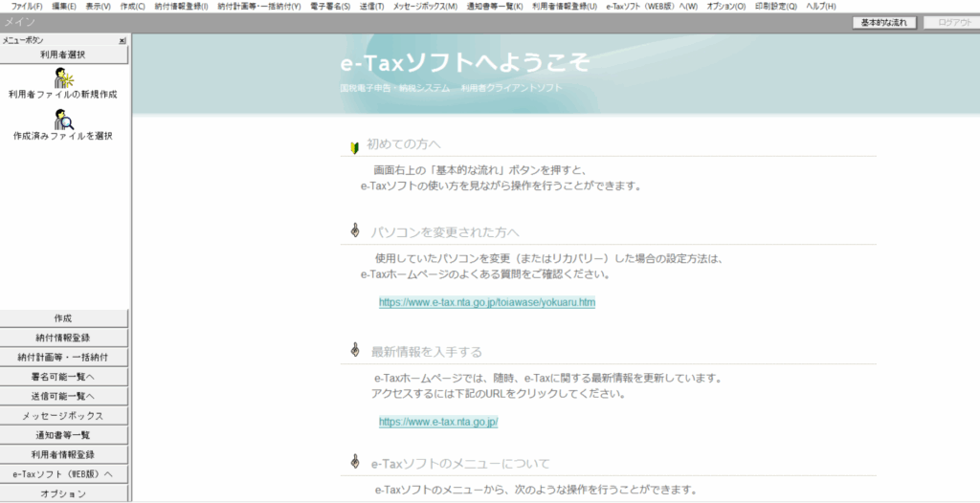The width and height of the screenshot is (980, 503).
Task: Close the メニューボタン panel with its x icon
Action: click(122, 40)
